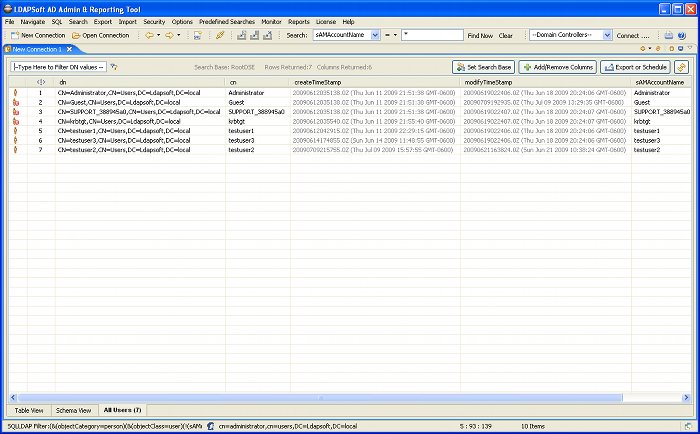
Task: Open the Domain Controllers dropdown
Action: click(605, 35)
